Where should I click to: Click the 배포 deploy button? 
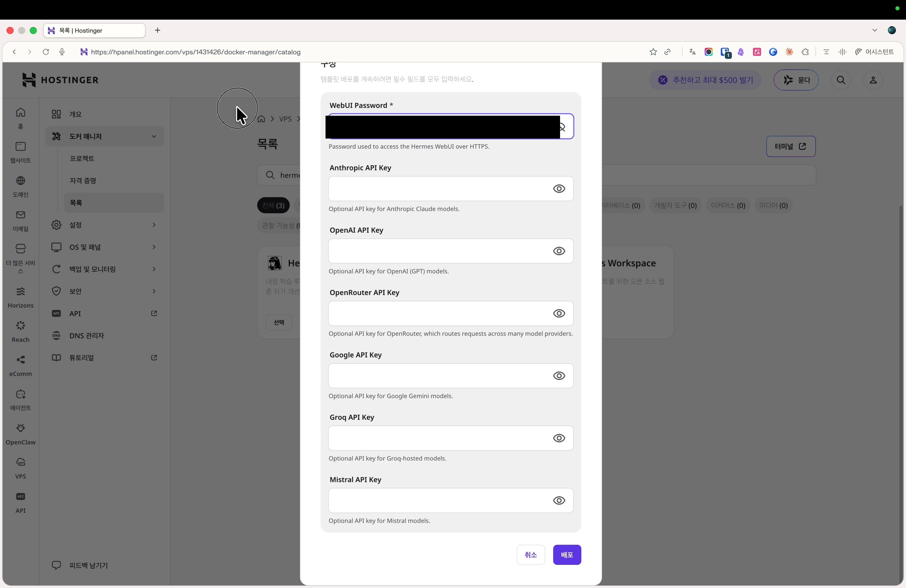coord(567,555)
